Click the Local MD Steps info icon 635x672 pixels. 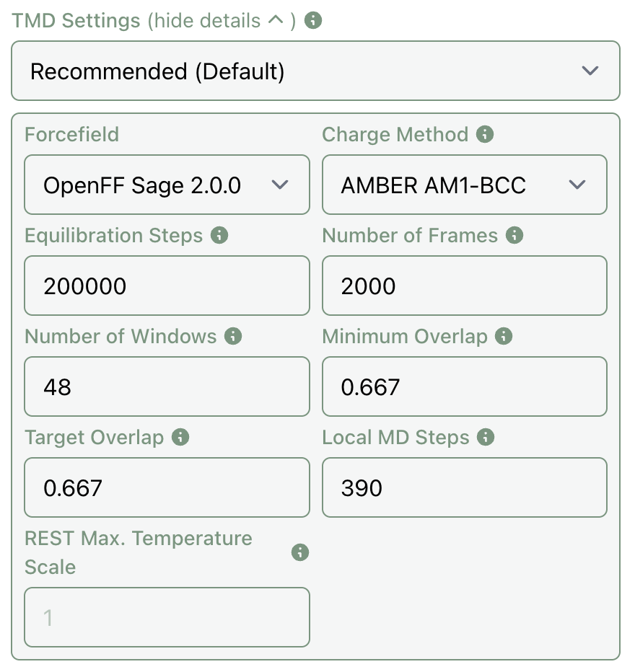(x=485, y=437)
